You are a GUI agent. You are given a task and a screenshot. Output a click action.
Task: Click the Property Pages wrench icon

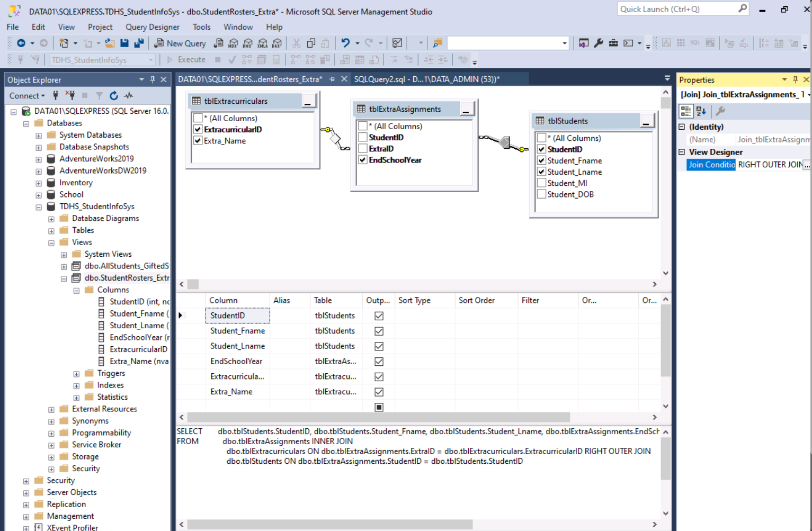[x=720, y=111]
